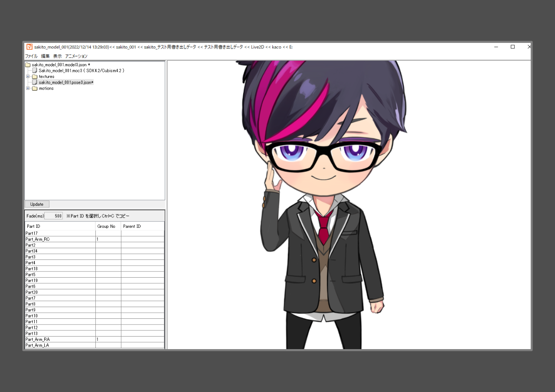Click the Fade(ms) input field
555x392 pixels.
[54, 216]
